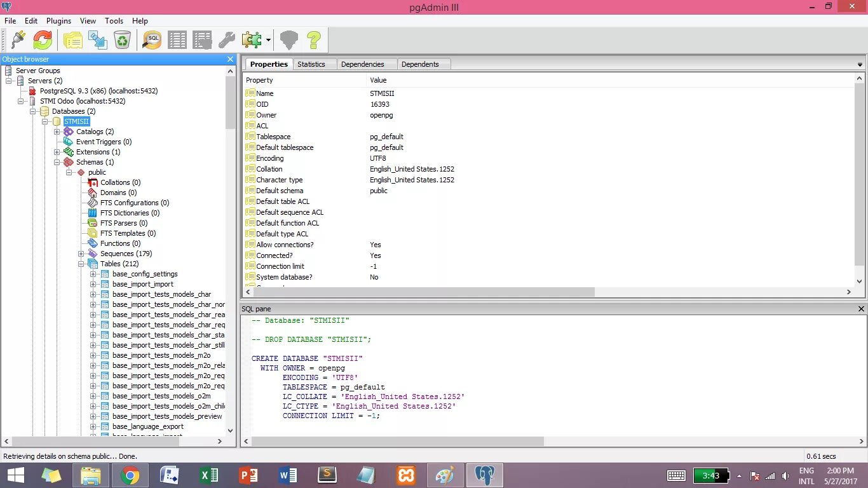
Task: Select Domains (0) in the tree
Action: (x=118, y=193)
